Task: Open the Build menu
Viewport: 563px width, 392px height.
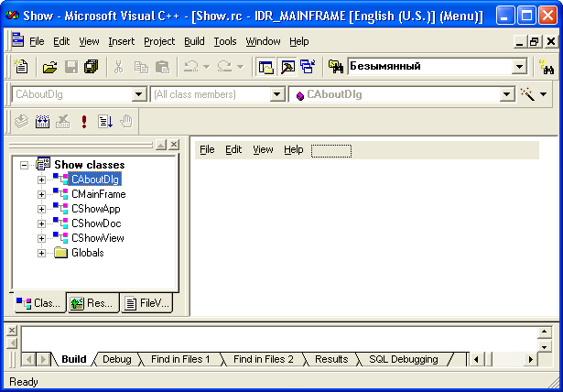Action: click(x=194, y=42)
